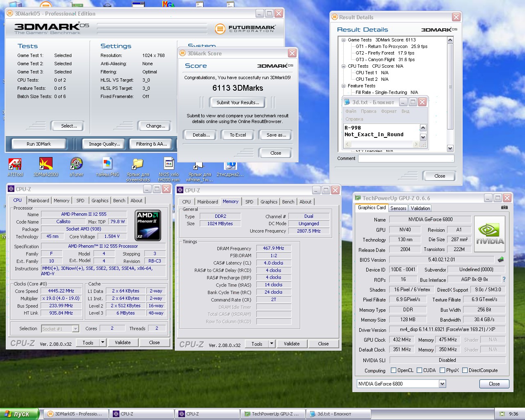
Task: Click the Run 3DMark button
Action: 39,144
